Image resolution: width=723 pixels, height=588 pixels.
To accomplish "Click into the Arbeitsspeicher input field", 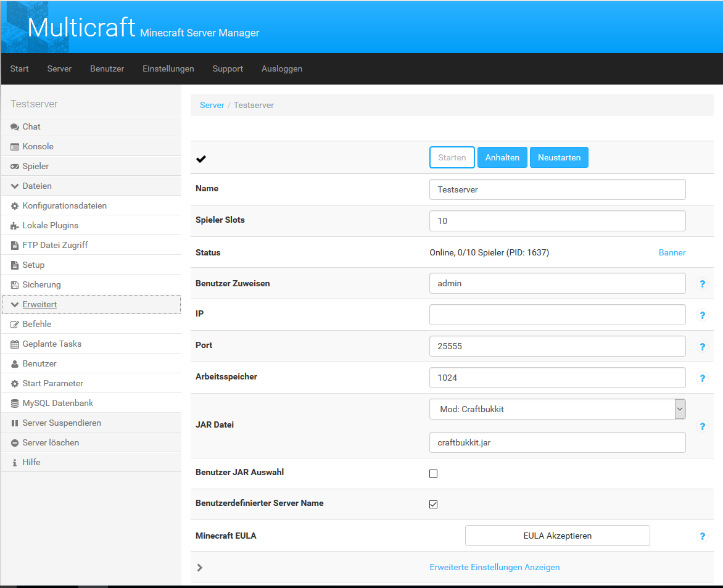I will click(557, 378).
